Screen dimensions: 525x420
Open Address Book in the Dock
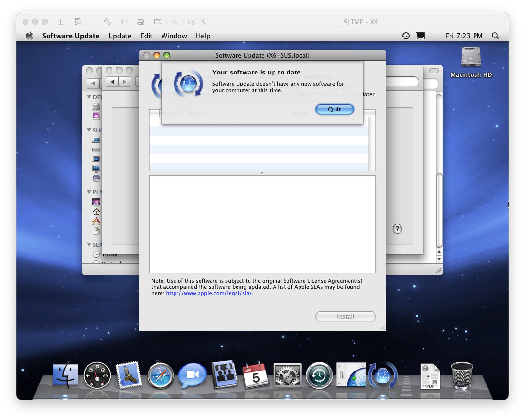pyautogui.click(x=224, y=375)
